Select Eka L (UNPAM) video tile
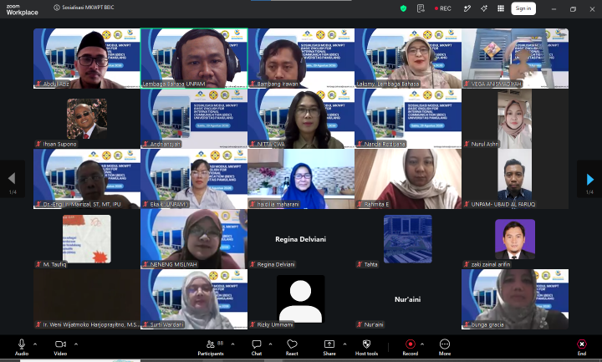The height and width of the screenshot is (362, 602). [194, 179]
